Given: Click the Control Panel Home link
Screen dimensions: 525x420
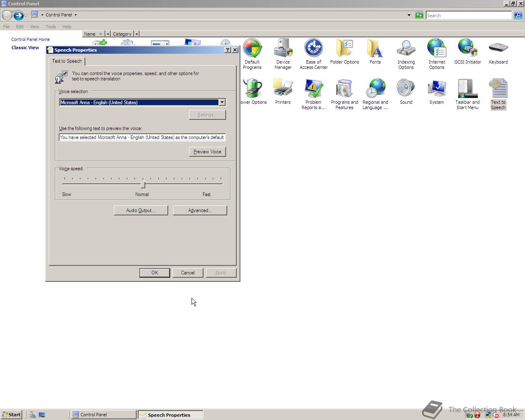Looking at the screenshot, I should coord(30,39).
